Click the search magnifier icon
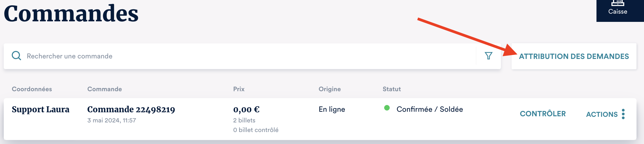Image resolution: width=644 pixels, height=144 pixels. pyautogui.click(x=16, y=56)
